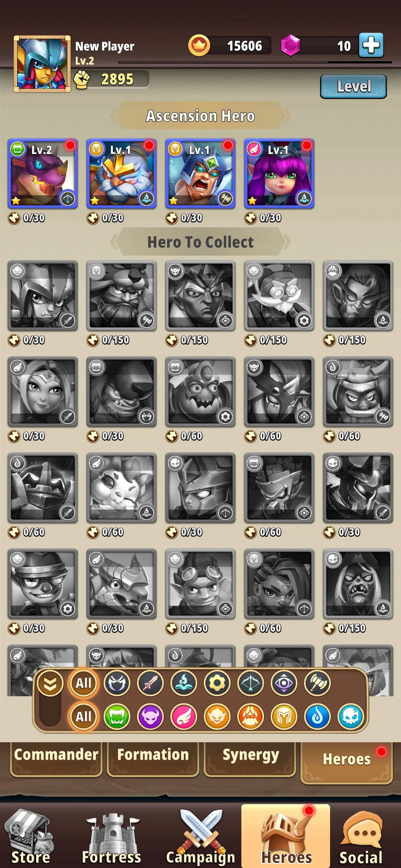This screenshot has width=401, height=868.
Task: Filter heroes by sword class icon
Action: click(150, 683)
